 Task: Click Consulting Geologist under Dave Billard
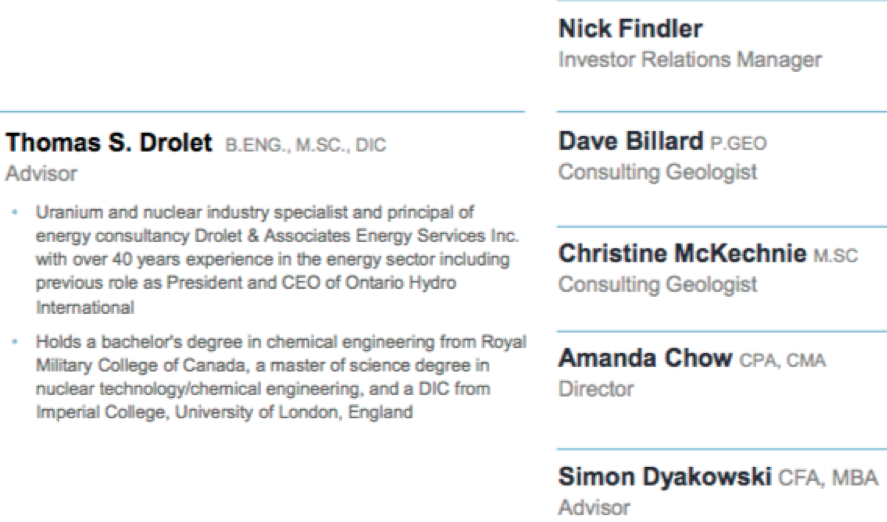(x=657, y=172)
